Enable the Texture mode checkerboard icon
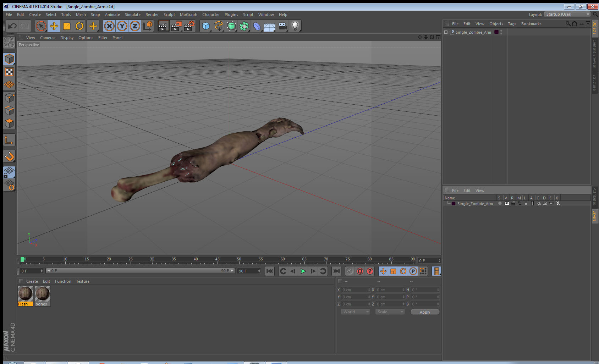Screen dimensions: 599x364 [10, 72]
